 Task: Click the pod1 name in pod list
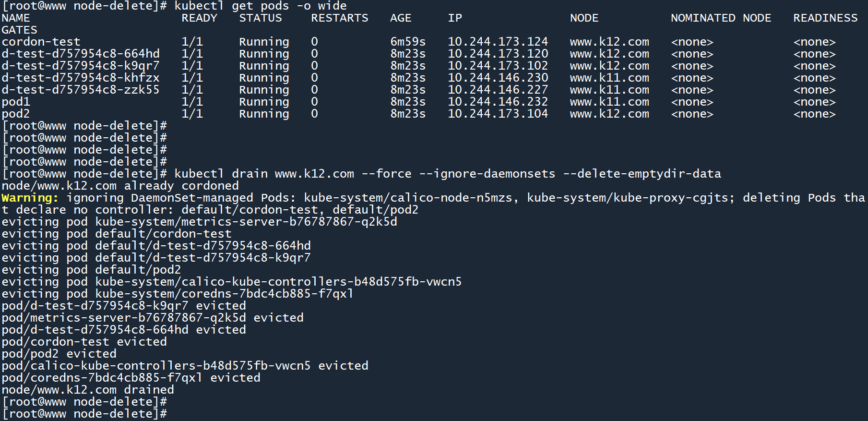16,102
